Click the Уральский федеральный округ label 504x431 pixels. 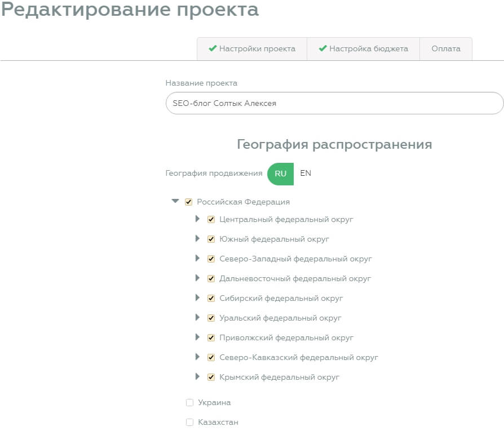coord(280,318)
